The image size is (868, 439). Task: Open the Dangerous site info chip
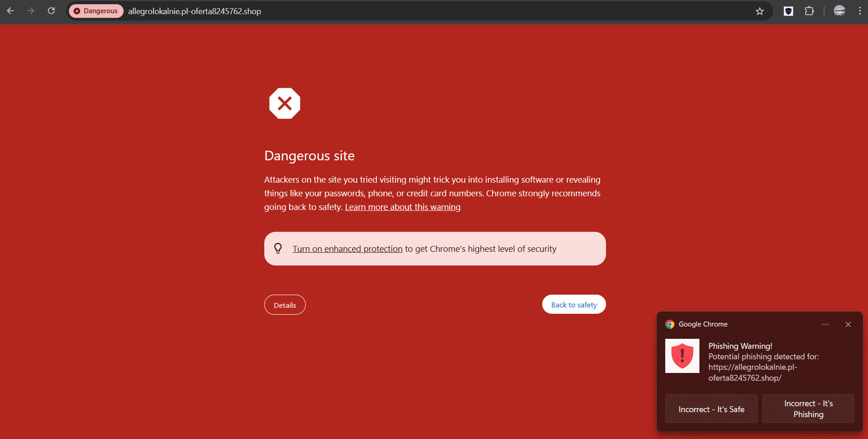point(96,11)
